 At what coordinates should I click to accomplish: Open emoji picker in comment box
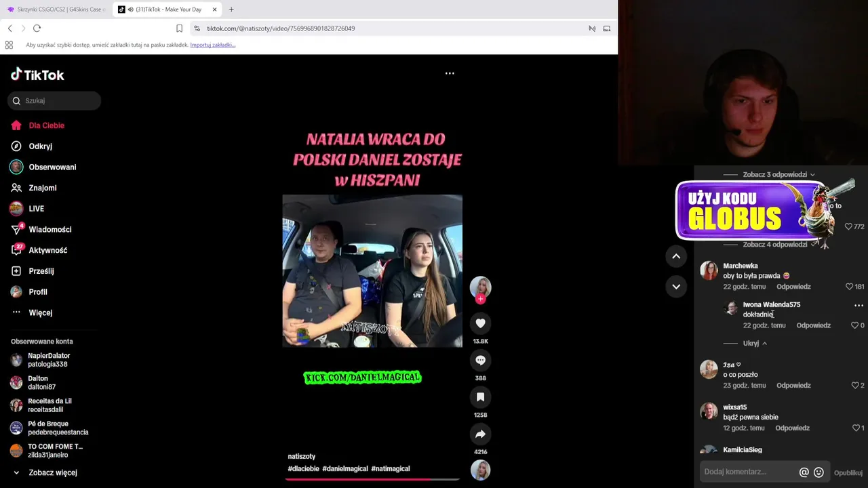[818, 472]
